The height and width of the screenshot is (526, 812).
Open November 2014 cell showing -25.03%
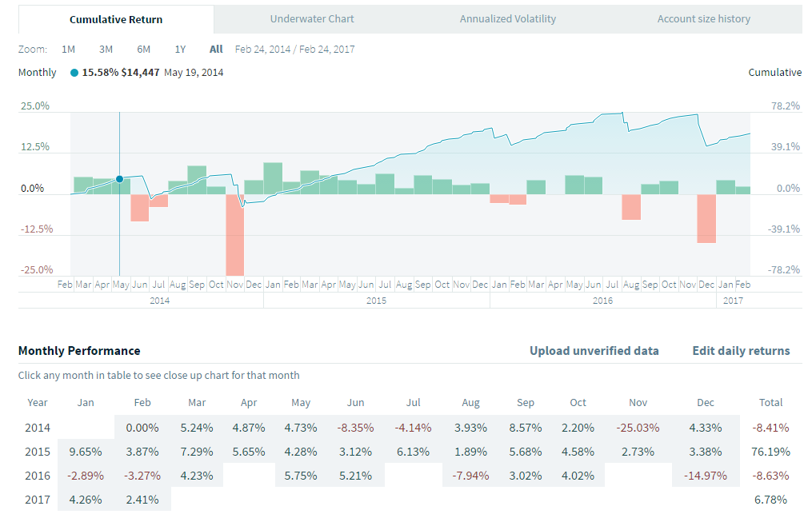638,428
